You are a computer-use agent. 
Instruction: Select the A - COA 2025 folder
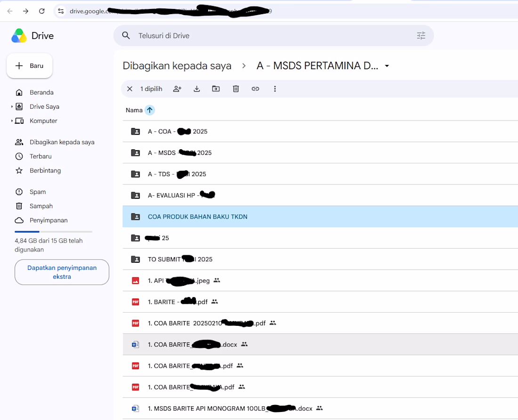[x=320, y=131]
